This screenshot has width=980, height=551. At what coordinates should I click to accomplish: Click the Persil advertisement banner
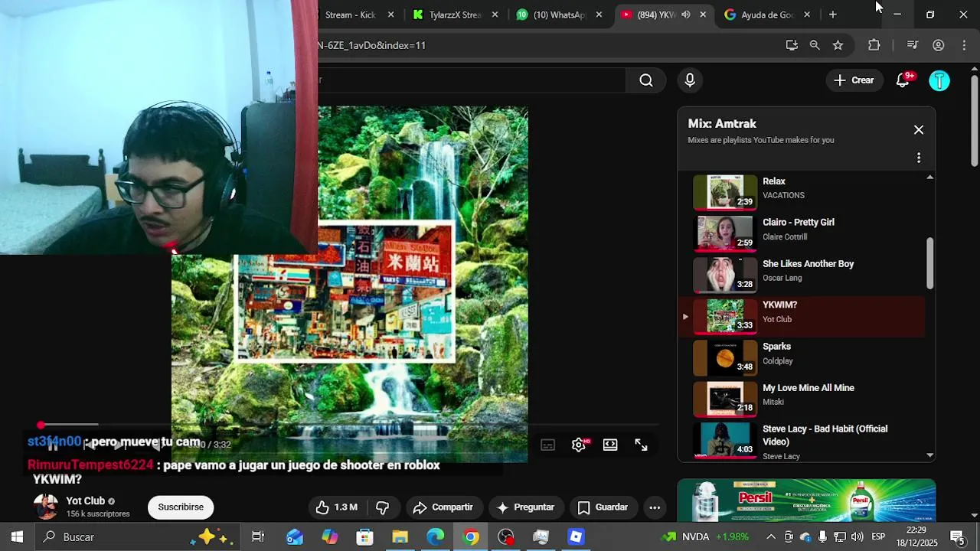click(806, 500)
